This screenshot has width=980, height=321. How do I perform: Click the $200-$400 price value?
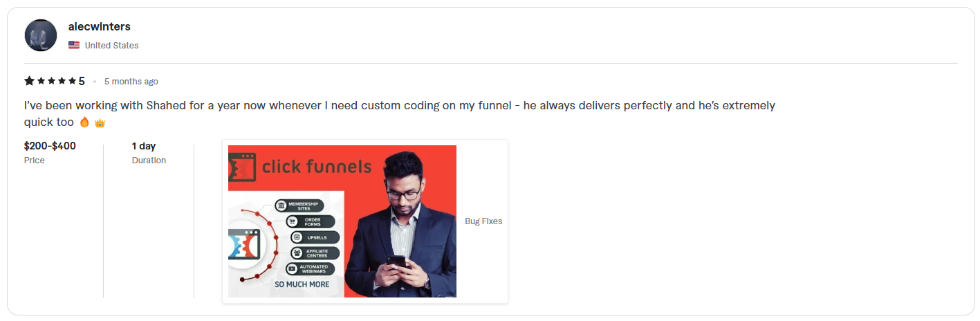click(x=50, y=146)
